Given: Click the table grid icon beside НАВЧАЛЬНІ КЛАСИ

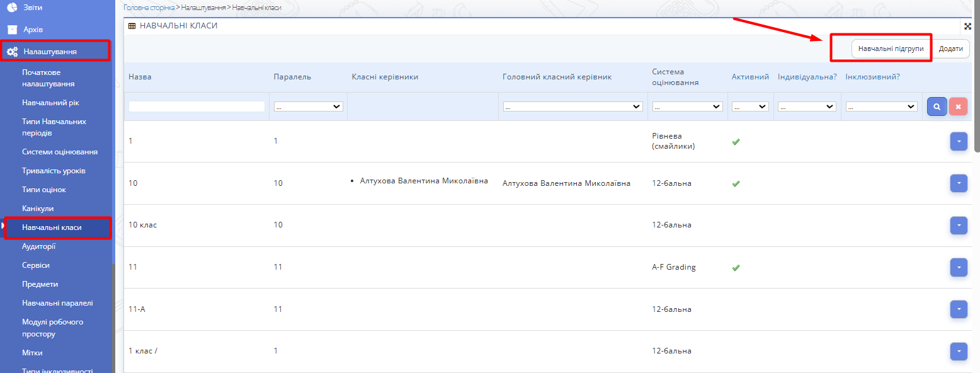Looking at the screenshot, I should click(x=132, y=26).
